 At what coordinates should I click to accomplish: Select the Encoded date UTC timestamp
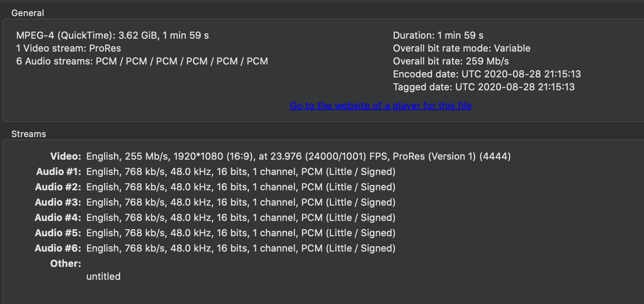(487, 74)
